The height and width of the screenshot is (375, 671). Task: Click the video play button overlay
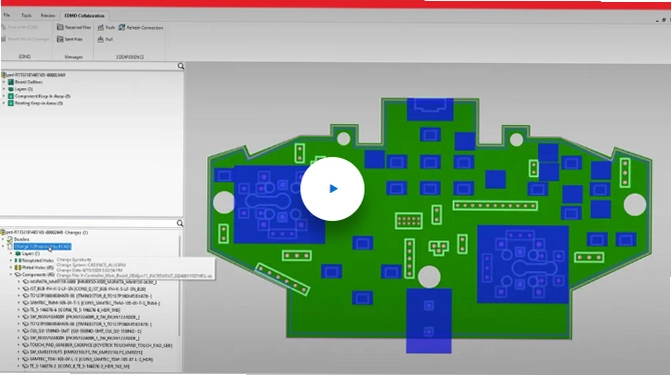[332, 189]
